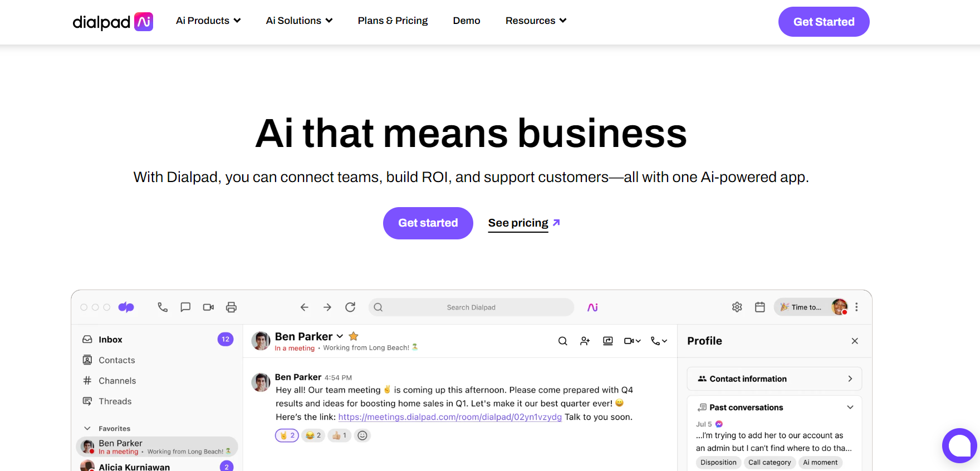Open the calendar icon
Image resolution: width=980 pixels, height=471 pixels.
coord(759,307)
